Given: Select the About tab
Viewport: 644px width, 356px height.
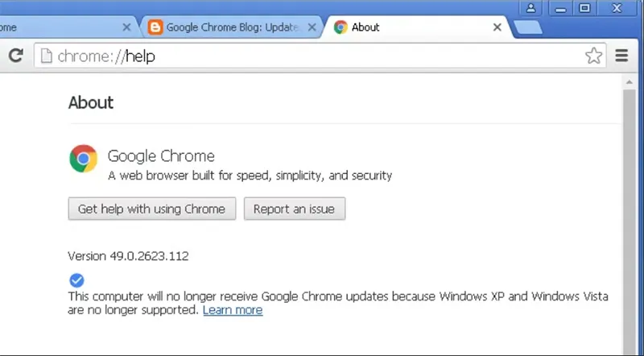Looking at the screenshot, I should tap(411, 27).
